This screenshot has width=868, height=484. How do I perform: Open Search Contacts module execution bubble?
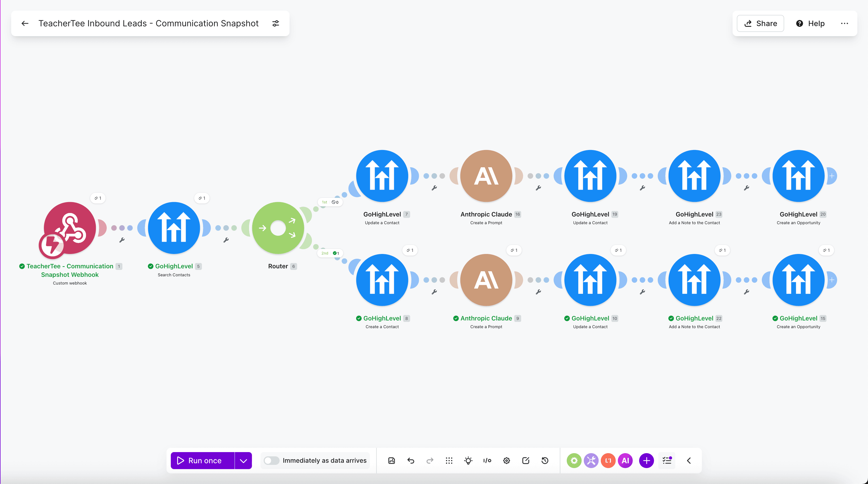tap(202, 198)
